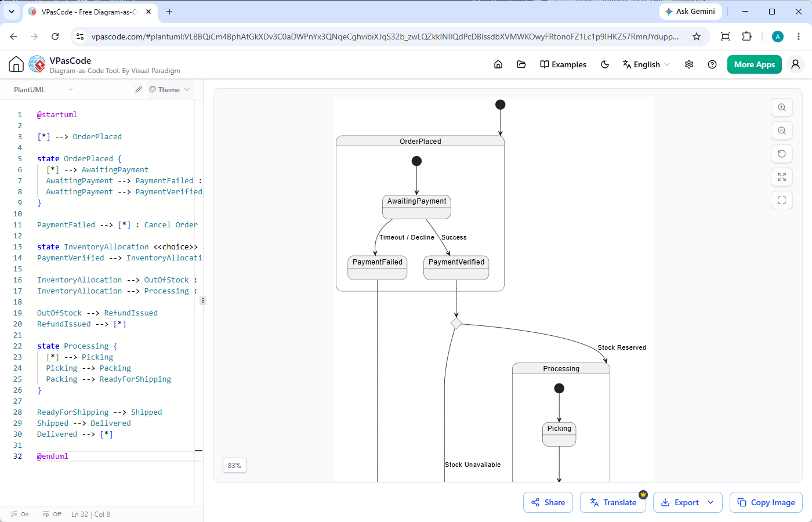Click Ln 32 Col 8 status text
Image resolution: width=812 pixels, height=522 pixels.
click(x=90, y=514)
